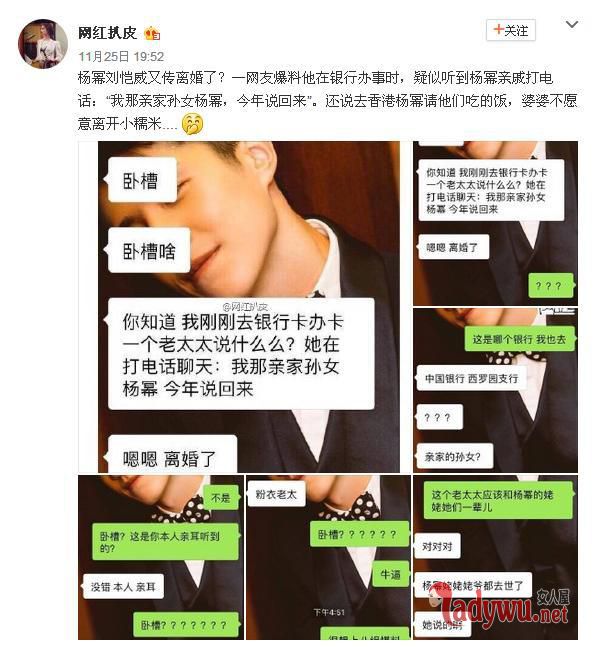Open the screenshot mentioning 中国银行 西罗园支行
Viewport: 595px width, 647px height.
tap(495, 390)
